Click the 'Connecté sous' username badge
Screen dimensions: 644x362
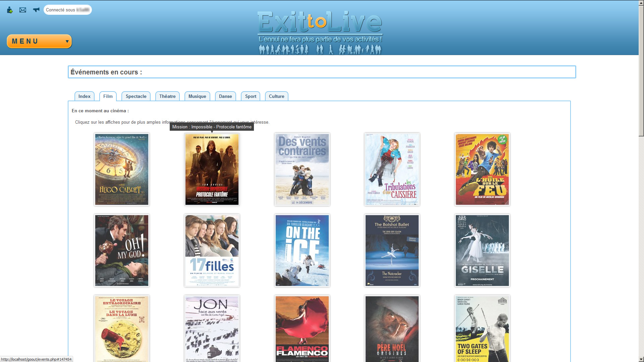click(68, 10)
